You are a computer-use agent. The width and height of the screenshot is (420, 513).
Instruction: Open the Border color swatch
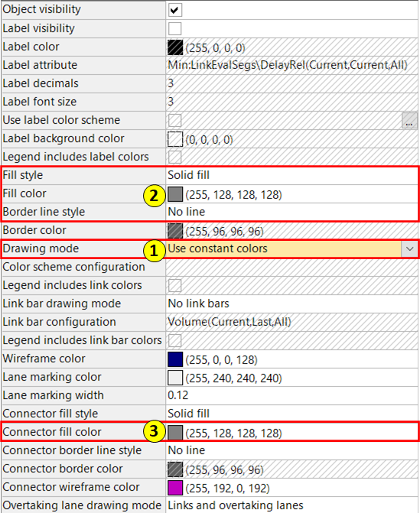pos(175,231)
